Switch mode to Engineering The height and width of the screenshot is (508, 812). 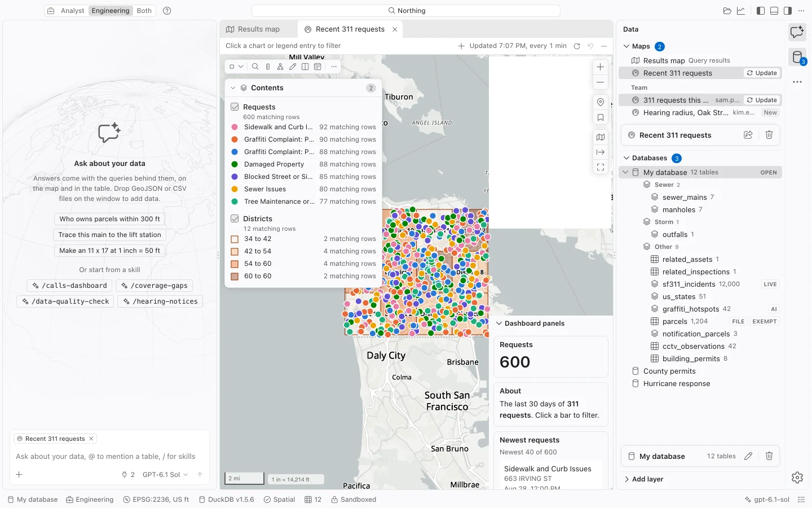[x=111, y=11]
